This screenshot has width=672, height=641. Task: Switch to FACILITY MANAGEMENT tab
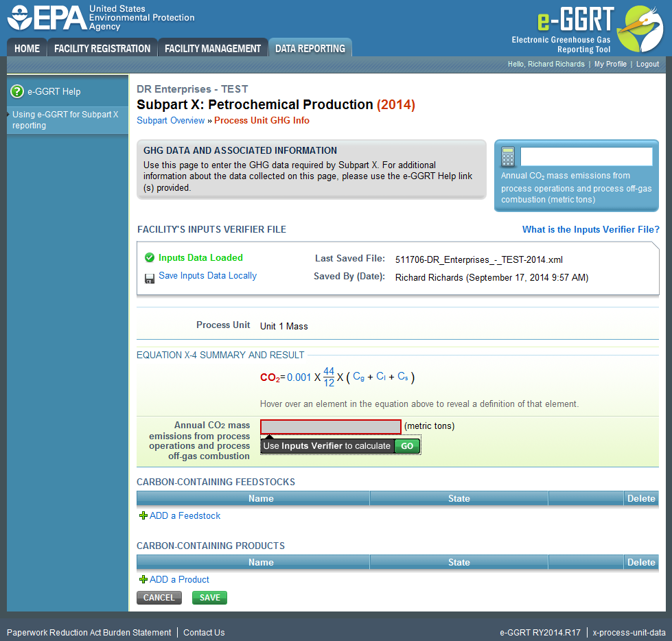213,49
